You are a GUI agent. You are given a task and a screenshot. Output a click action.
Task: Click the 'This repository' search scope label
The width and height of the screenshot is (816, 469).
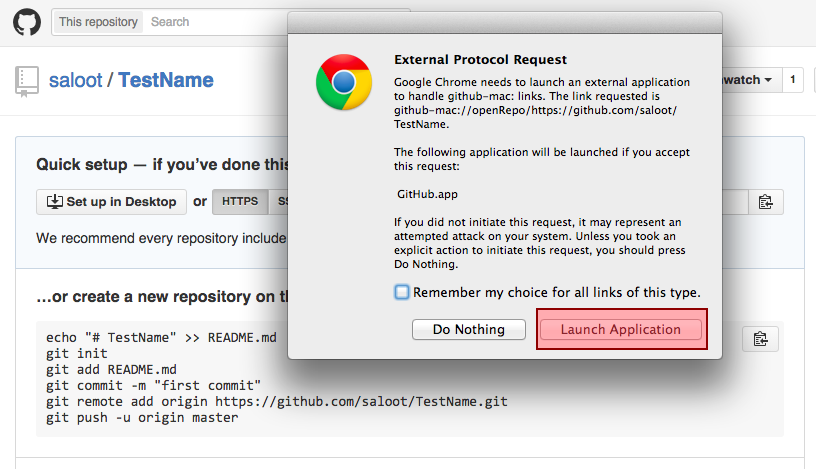pyautogui.click(x=98, y=21)
